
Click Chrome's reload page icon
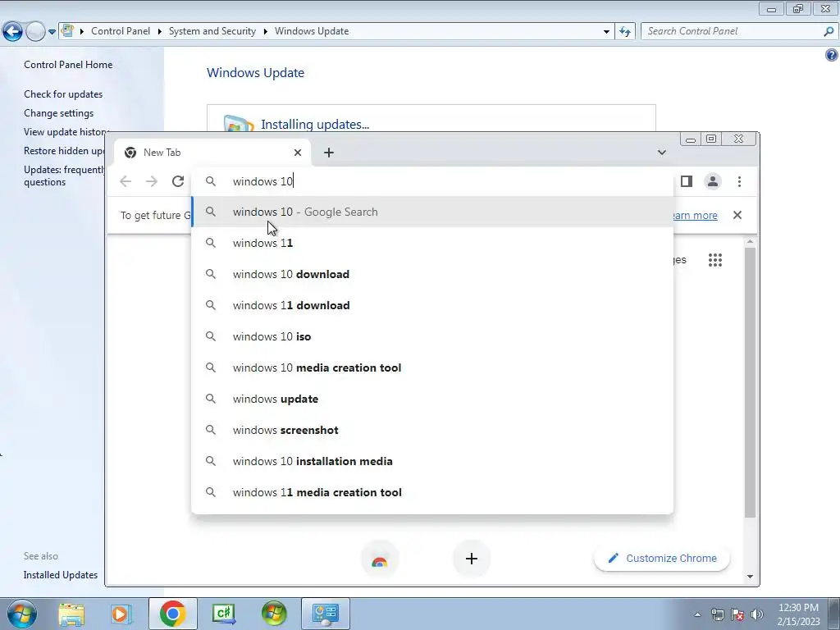click(178, 181)
